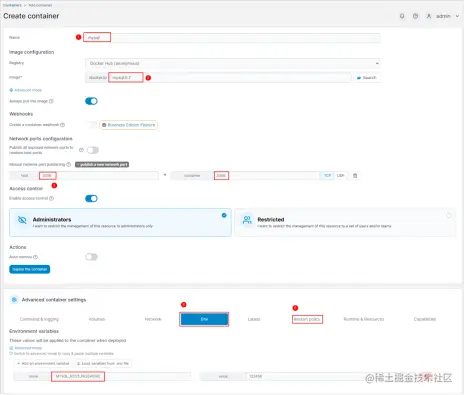464x395 pixels.
Task: Click publish a new network port button
Action: [102, 164]
